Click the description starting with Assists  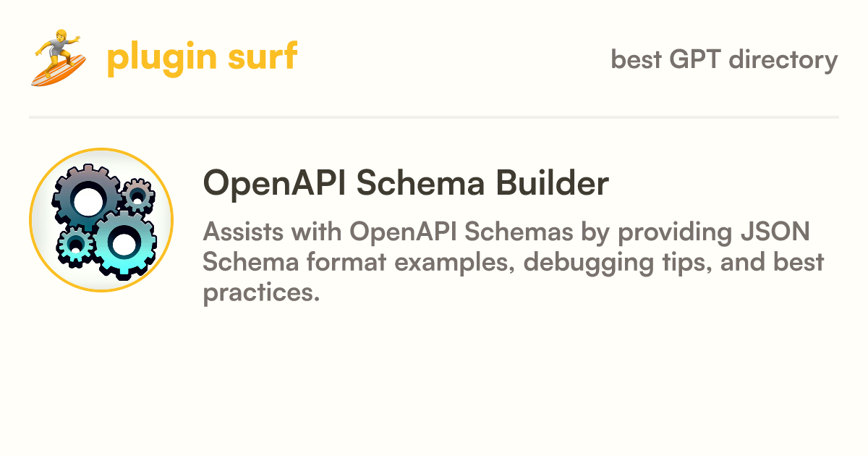coord(513,262)
